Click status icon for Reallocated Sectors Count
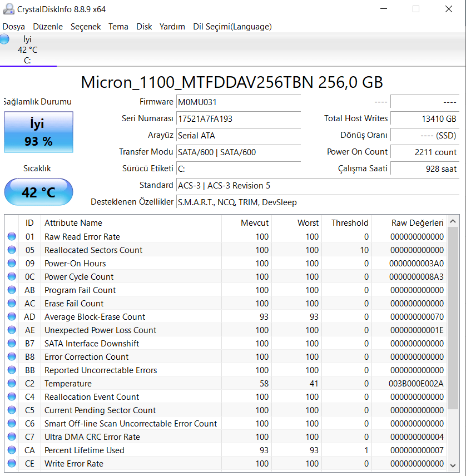Screen dimensions: 466x476 (12, 250)
